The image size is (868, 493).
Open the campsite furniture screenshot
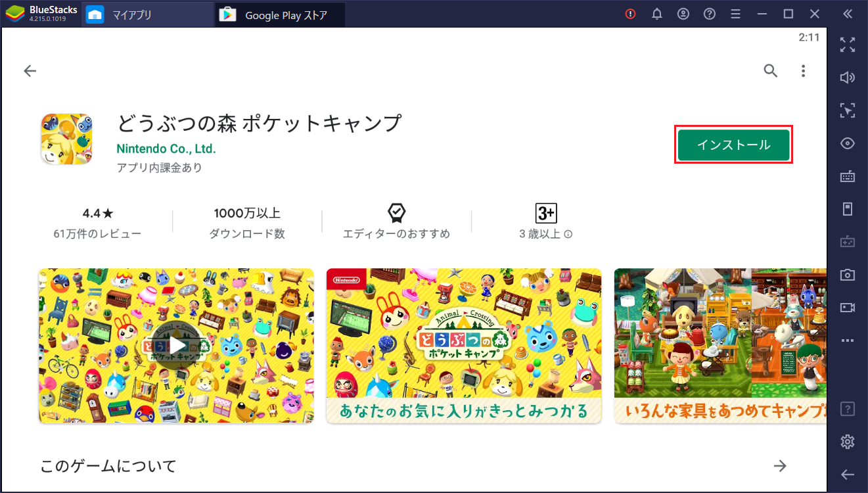720,346
